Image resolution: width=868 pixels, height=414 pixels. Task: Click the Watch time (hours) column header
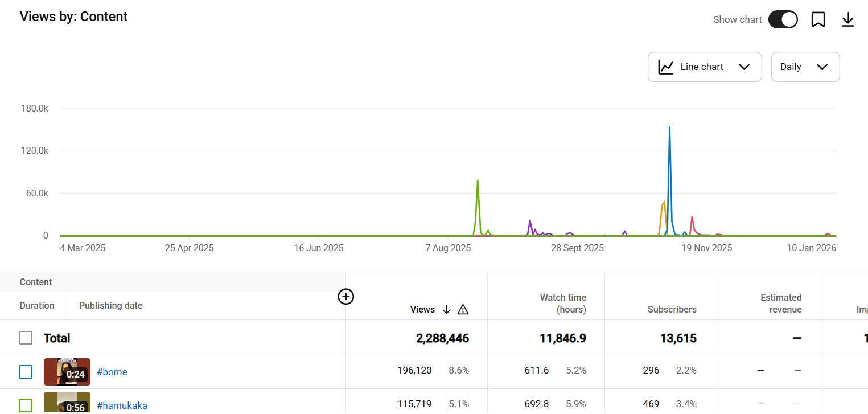(x=562, y=304)
